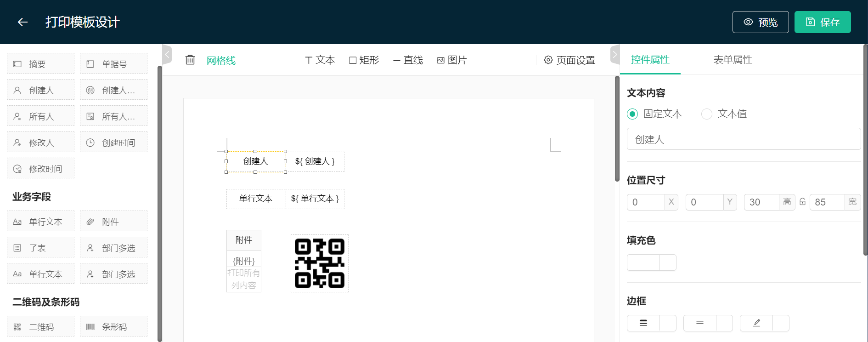Click the 预览 preview button
The height and width of the screenshot is (342, 868).
[x=761, y=22]
